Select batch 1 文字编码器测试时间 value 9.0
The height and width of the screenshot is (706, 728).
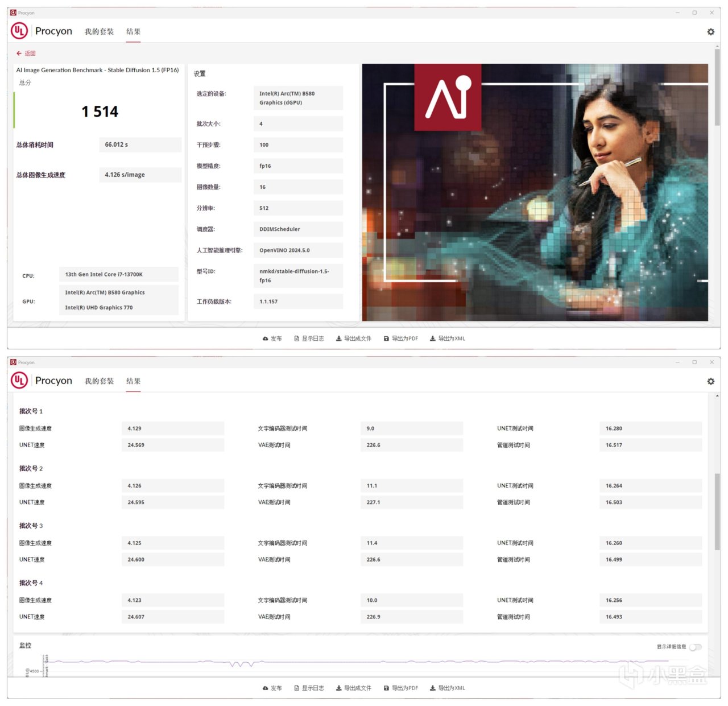412,428
